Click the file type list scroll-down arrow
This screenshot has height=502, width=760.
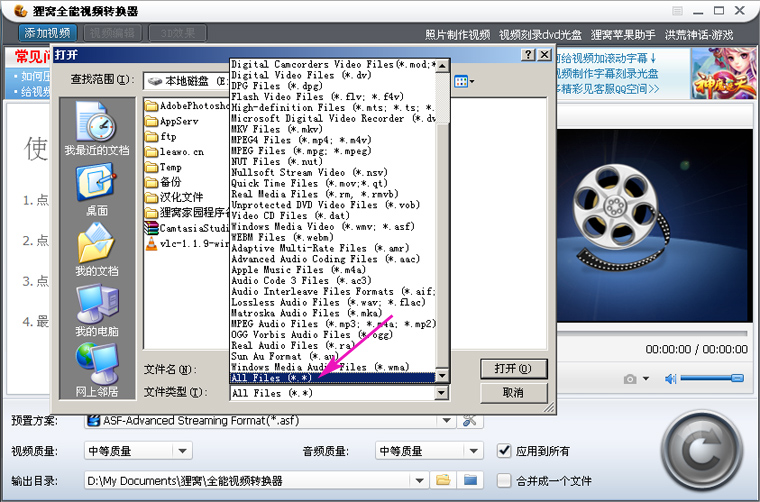(442, 376)
